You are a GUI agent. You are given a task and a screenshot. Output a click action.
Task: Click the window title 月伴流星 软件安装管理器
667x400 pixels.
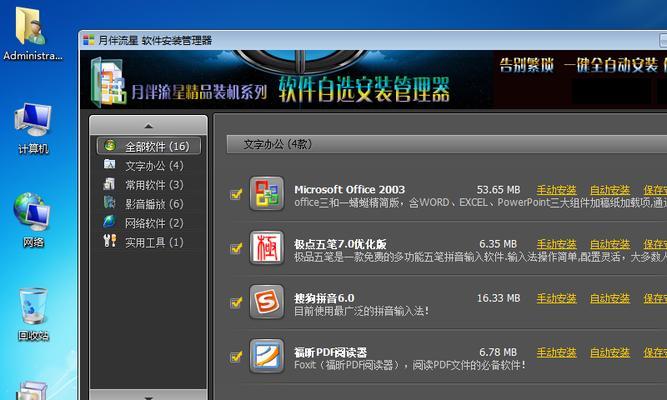155,40
